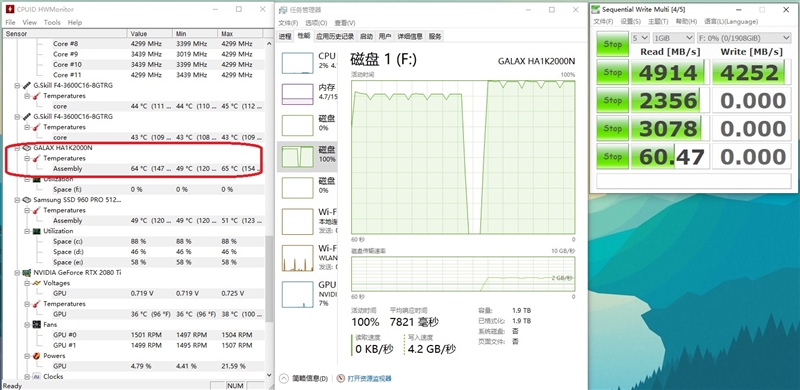Collapse the NVIDIA GeForce RTX 2080 Ti node
The image size is (800, 390).
[x=17, y=273]
